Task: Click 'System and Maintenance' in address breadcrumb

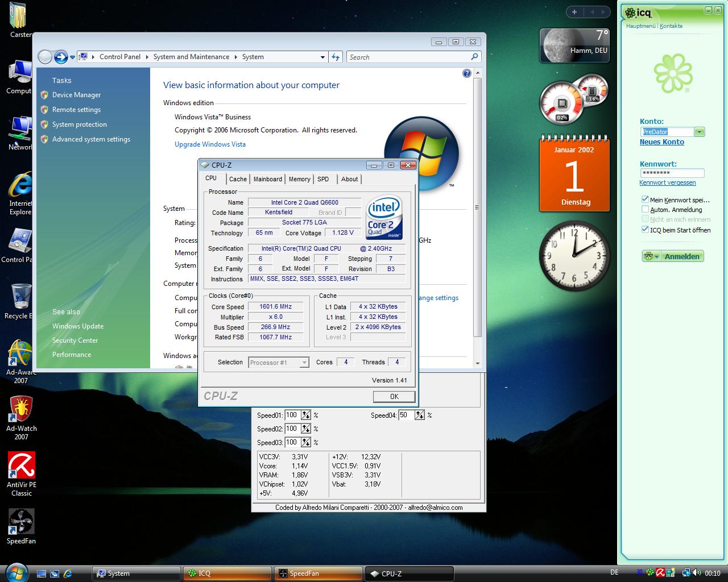Action: pos(191,57)
